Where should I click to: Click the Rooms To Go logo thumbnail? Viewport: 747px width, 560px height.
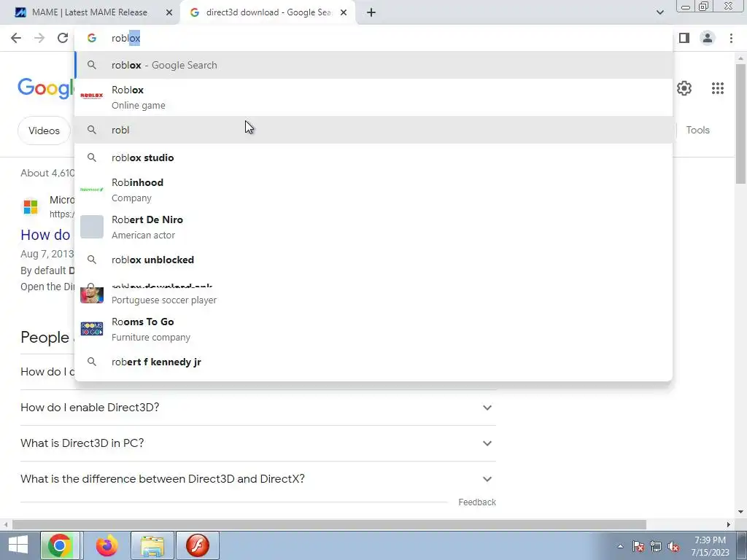pyautogui.click(x=92, y=329)
